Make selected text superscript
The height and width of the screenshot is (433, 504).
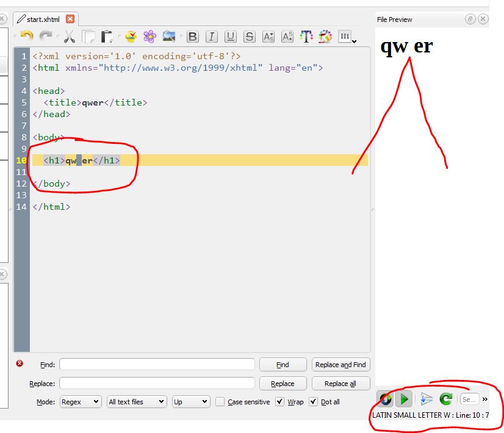(x=287, y=37)
